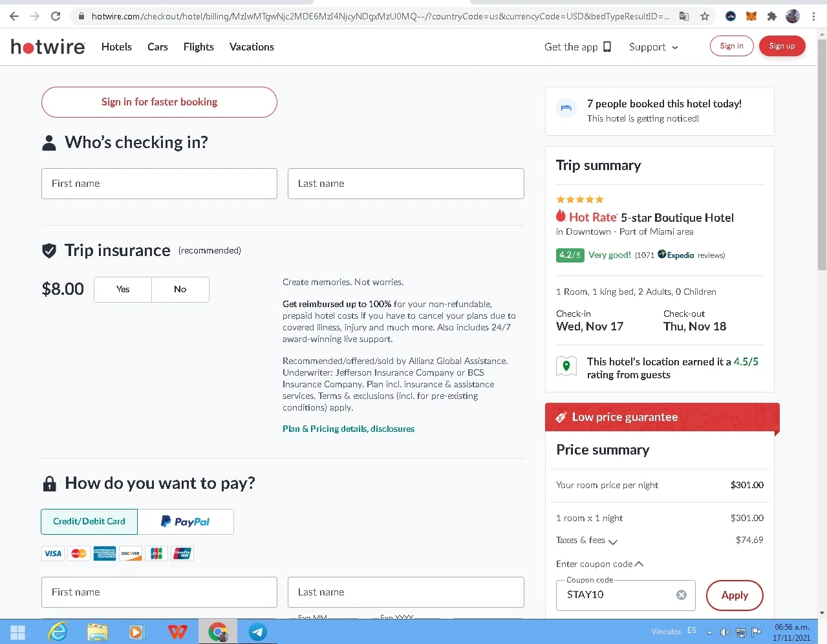Open Windows Start button

tap(17, 632)
